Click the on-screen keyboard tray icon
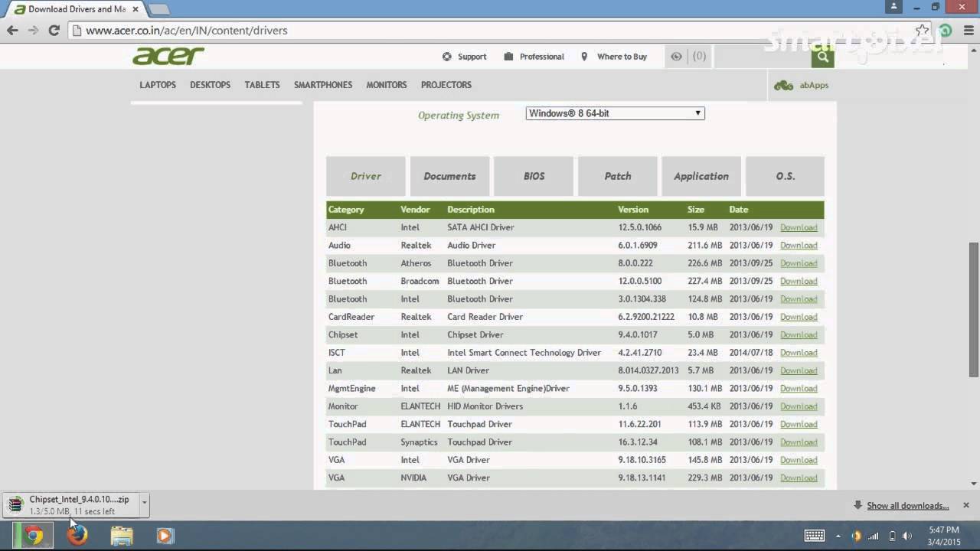Image resolution: width=980 pixels, height=551 pixels. coord(815,536)
